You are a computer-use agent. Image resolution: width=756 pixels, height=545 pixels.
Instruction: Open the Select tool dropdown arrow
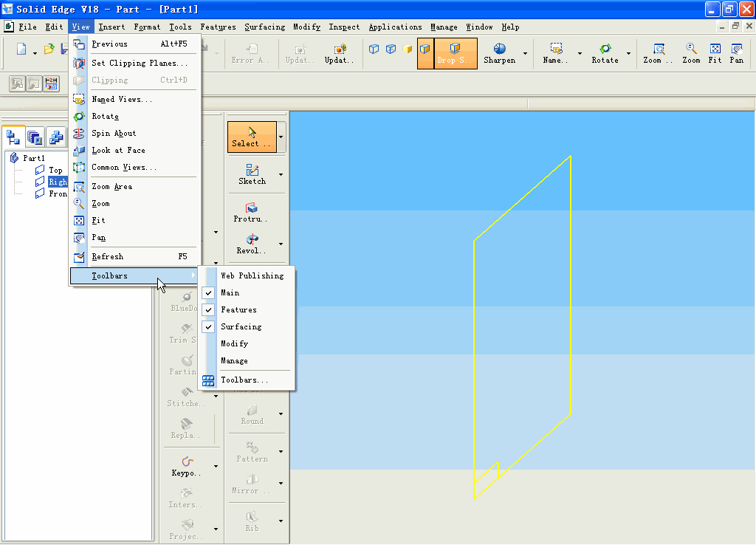coord(281,137)
